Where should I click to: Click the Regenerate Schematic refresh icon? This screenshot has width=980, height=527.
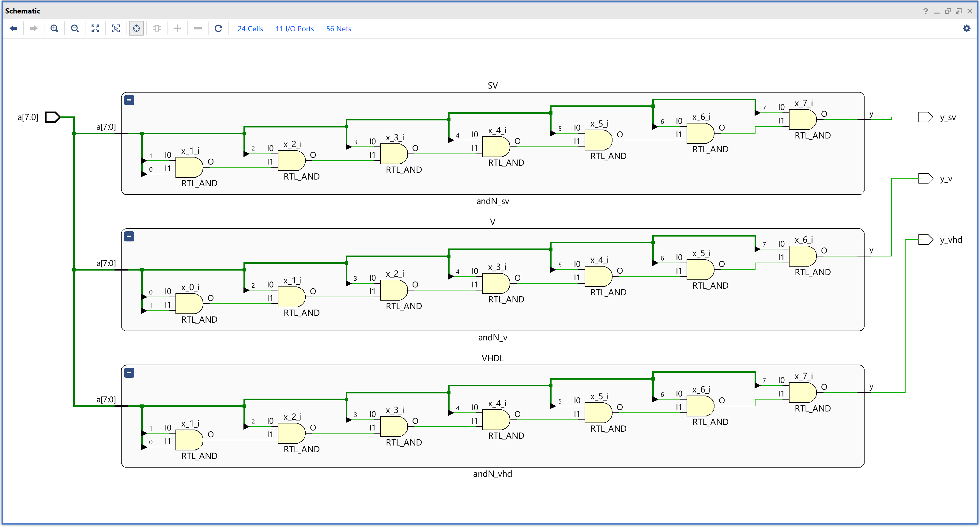click(x=218, y=28)
